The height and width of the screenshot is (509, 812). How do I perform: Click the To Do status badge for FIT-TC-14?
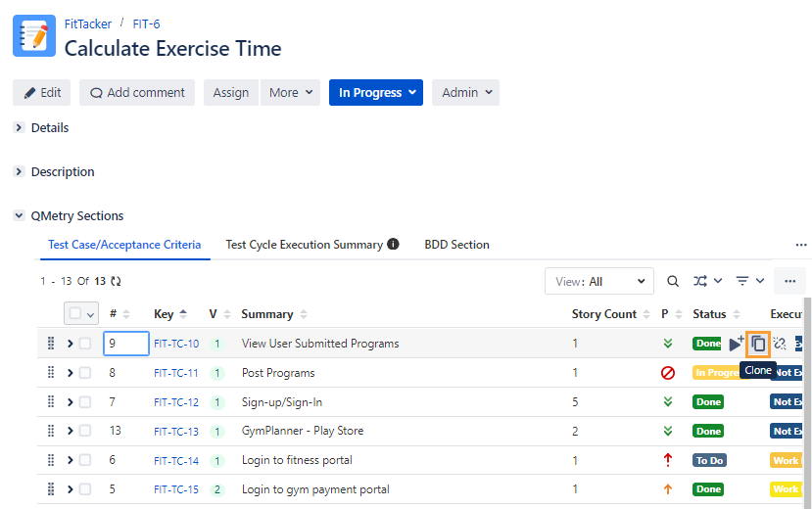pos(709,460)
